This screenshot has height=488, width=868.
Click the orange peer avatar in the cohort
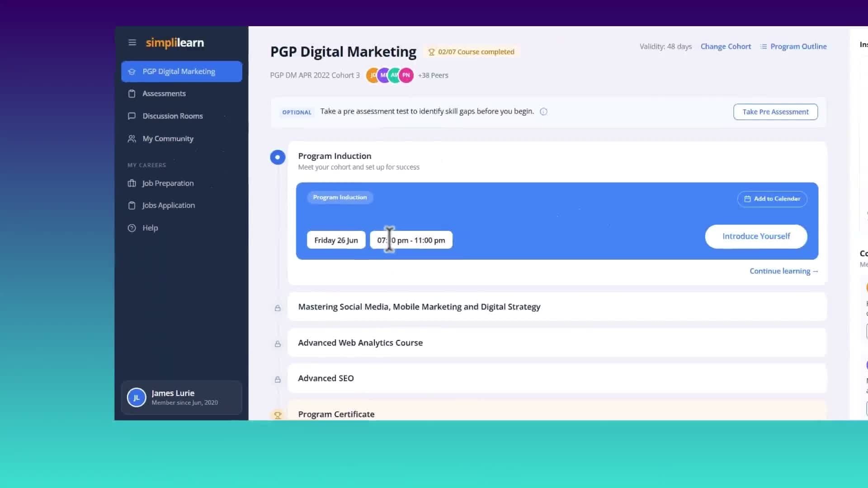(372, 75)
